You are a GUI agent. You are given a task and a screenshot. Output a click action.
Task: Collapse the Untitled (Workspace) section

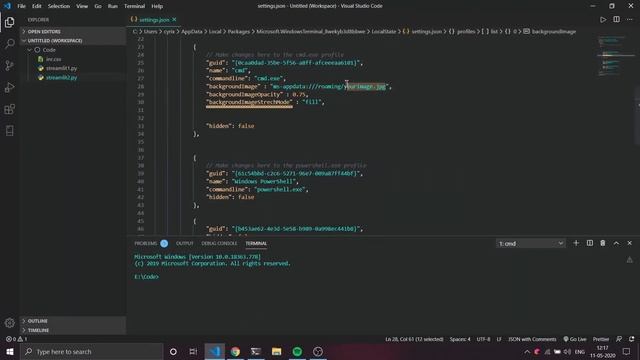(x=73, y=40)
